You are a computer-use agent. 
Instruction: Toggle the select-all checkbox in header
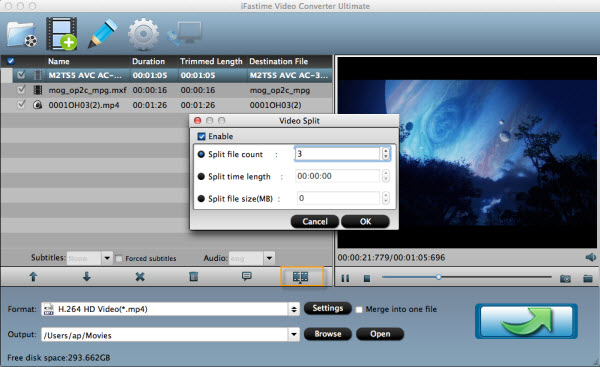(11, 61)
